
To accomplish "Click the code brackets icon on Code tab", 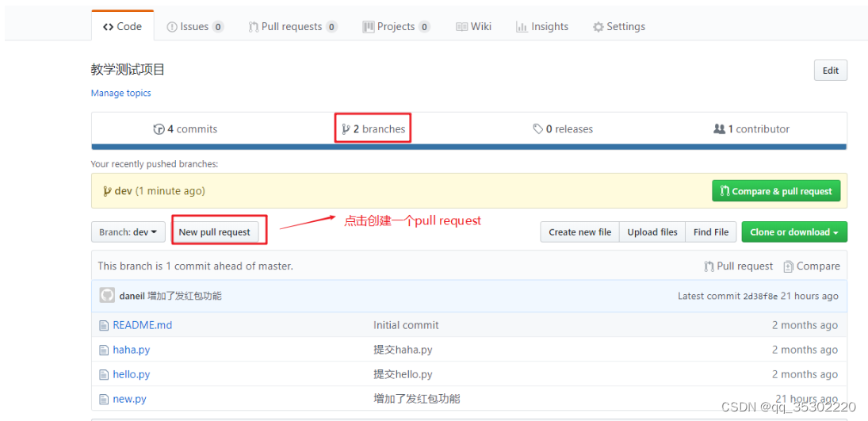I will pyautogui.click(x=109, y=26).
